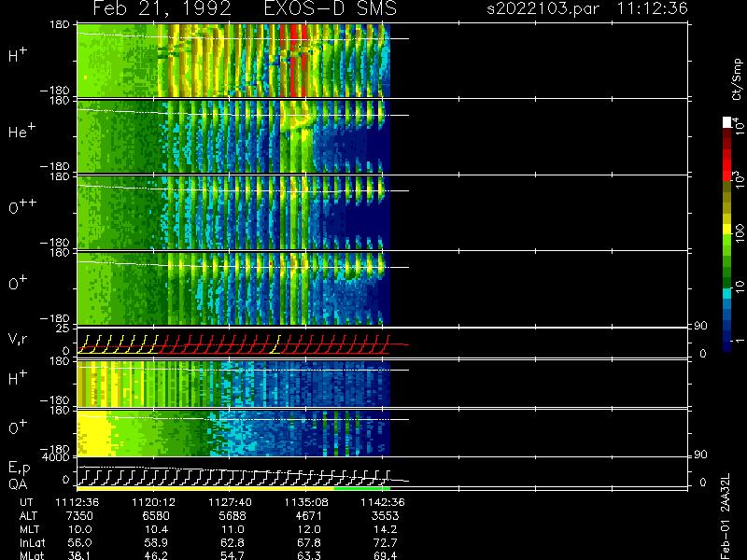This screenshot has width=747, height=560.
Task: Click the file name 's2022103.par'
Action: click(x=543, y=9)
